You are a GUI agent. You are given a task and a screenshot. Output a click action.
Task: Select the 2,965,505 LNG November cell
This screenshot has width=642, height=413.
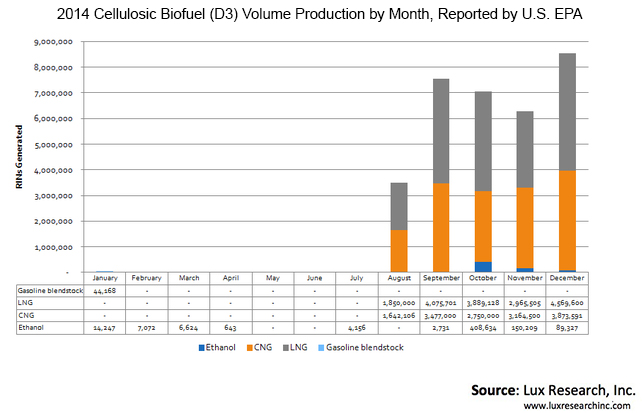tap(525, 303)
